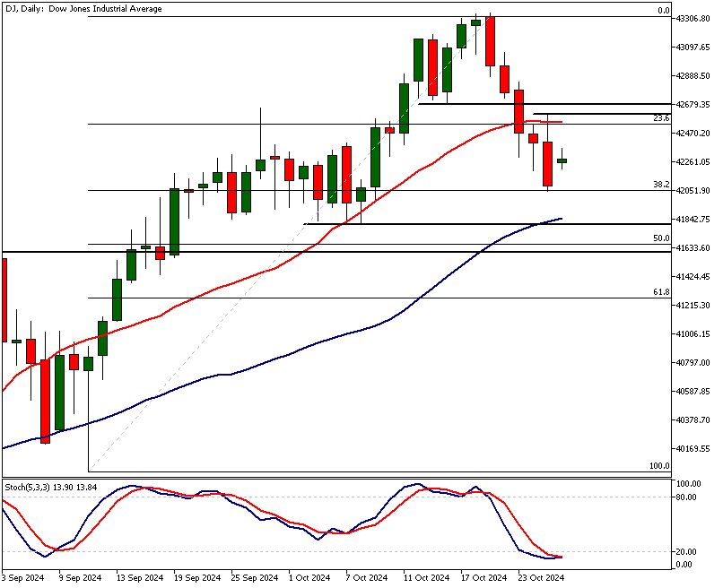Click the '25 Sep 2024' date label
Screen dimensions: 723x588
(x=255, y=578)
